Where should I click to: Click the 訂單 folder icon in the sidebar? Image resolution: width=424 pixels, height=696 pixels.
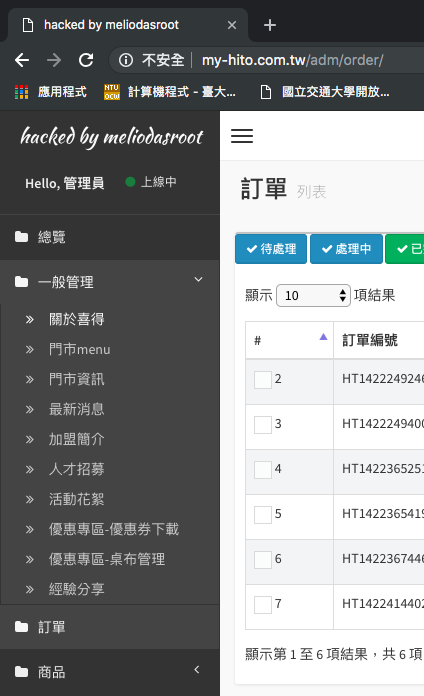pos(21,627)
